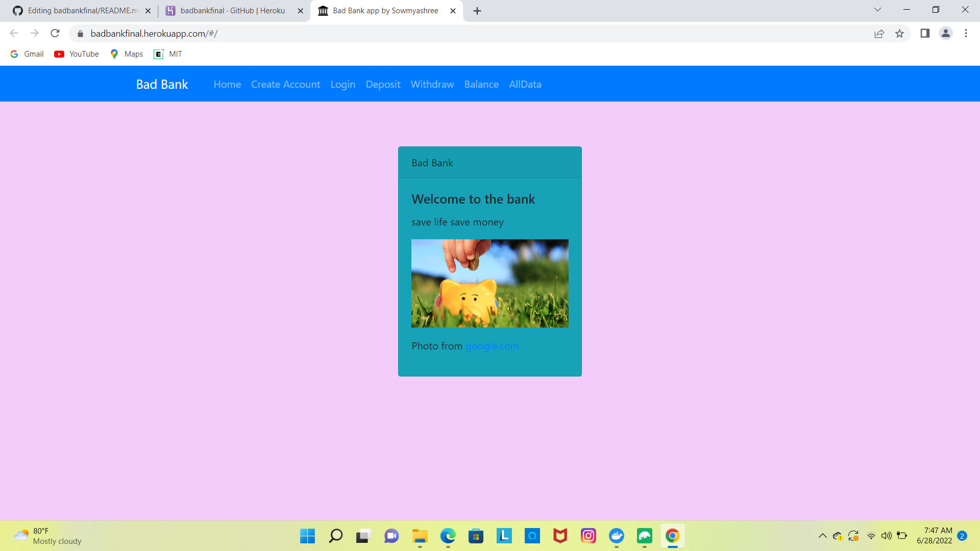The height and width of the screenshot is (551, 980).
Task: Launch Instagram from the taskbar
Action: tap(589, 536)
